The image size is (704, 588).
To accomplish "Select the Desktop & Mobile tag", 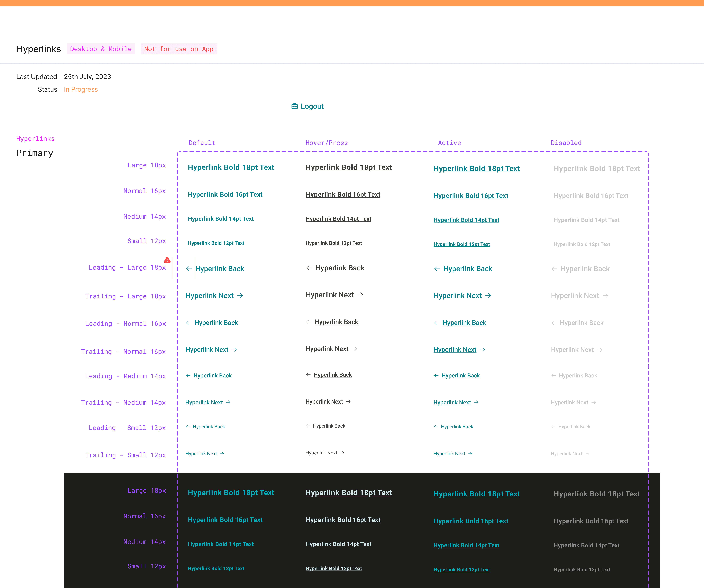I will pos(101,49).
